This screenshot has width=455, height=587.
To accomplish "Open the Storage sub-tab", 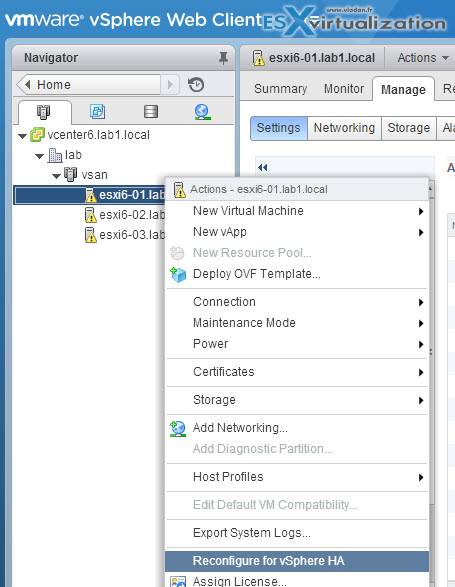I will tap(409, 128).
